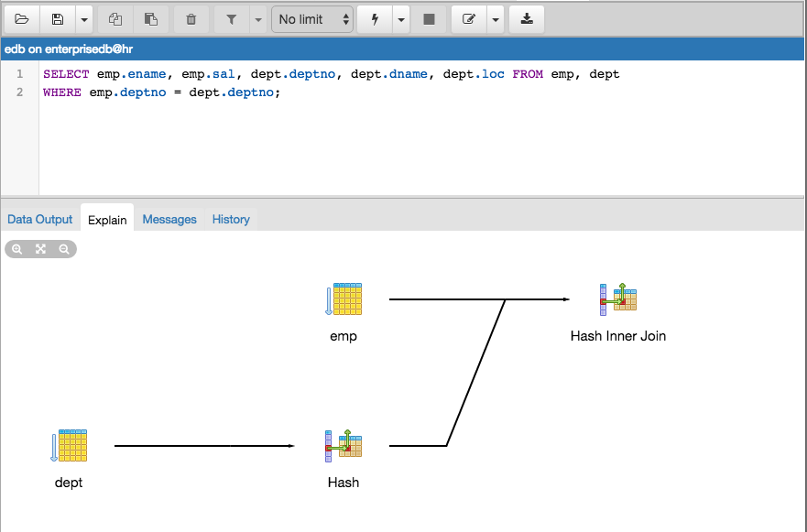Open the Messages tab
807x532 pixels.
(x=169, y=219)
